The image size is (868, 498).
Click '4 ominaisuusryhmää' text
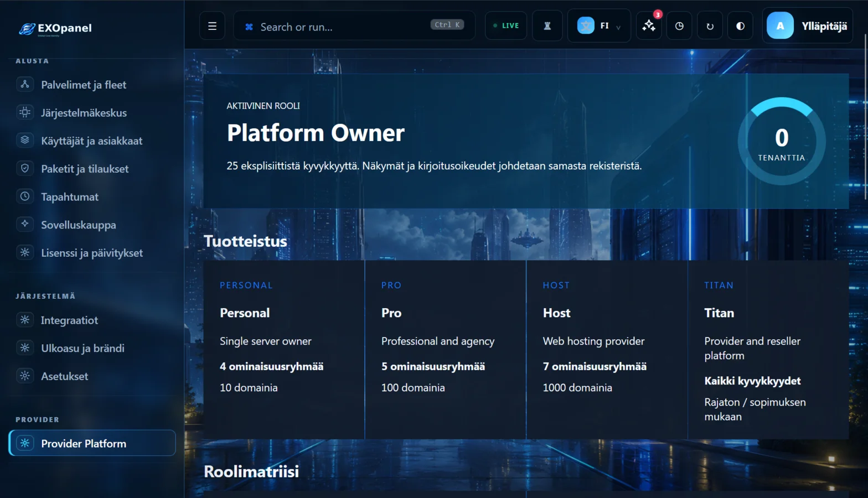(x=271, y=366)
